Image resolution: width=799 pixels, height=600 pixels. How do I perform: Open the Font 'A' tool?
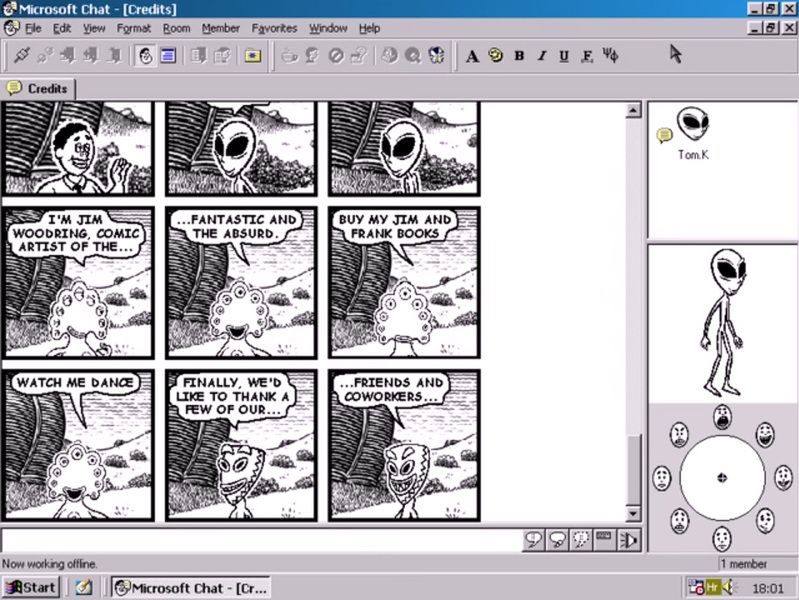pyautogui.click(x=472, y=56)
